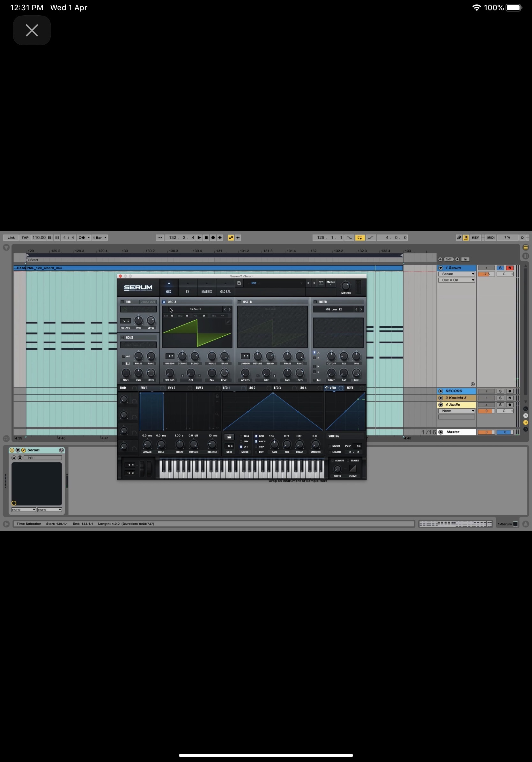The width and height of the screenshot is (532, 762).
Task: Open Serum's preset browser icon
Action: 321,283
